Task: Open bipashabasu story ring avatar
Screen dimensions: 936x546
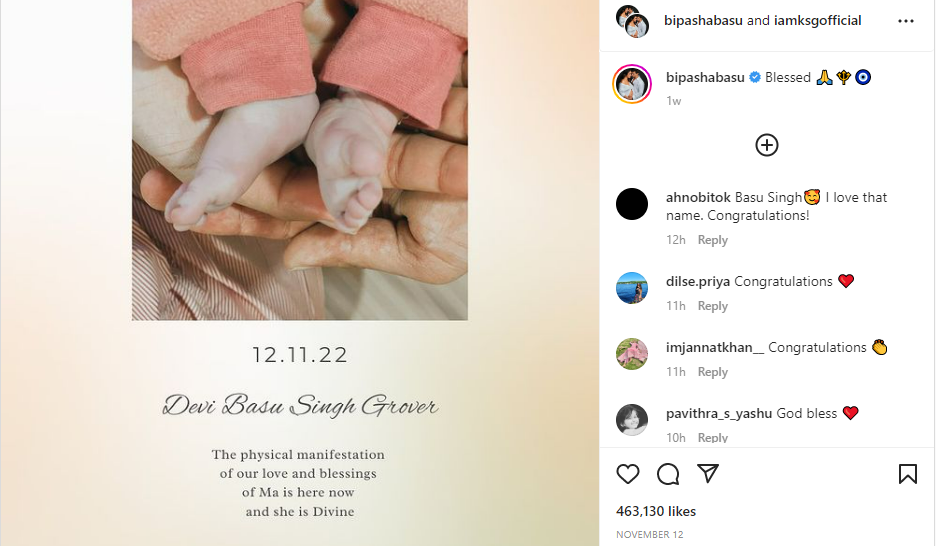Action: (632, 84)
